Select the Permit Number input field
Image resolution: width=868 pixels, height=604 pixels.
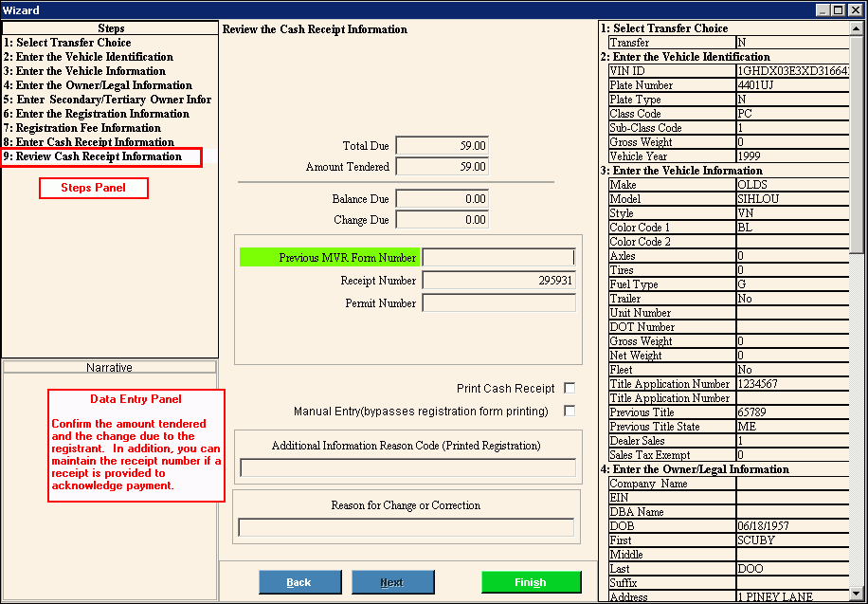(x=498, y=302)
